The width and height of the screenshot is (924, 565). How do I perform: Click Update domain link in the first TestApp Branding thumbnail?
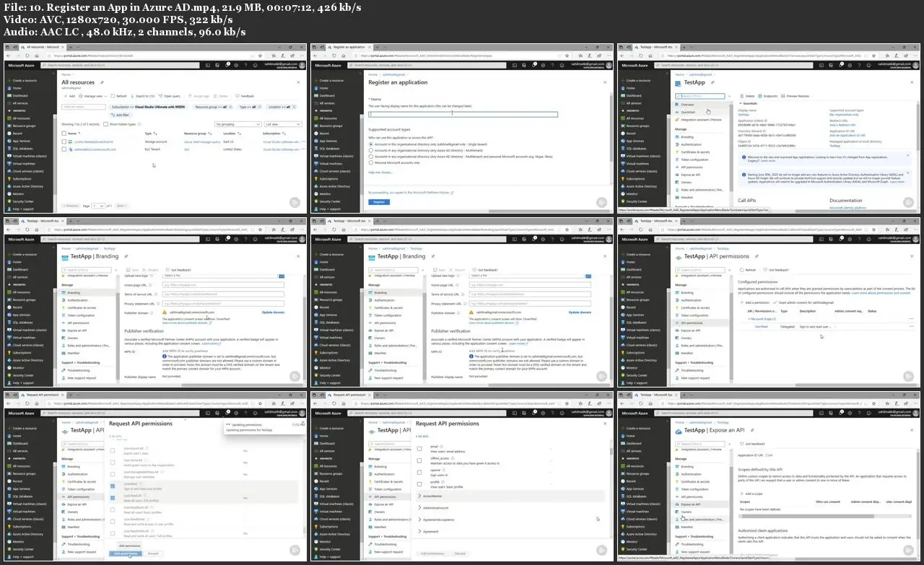pyautogui.click(x=274, y=312)
